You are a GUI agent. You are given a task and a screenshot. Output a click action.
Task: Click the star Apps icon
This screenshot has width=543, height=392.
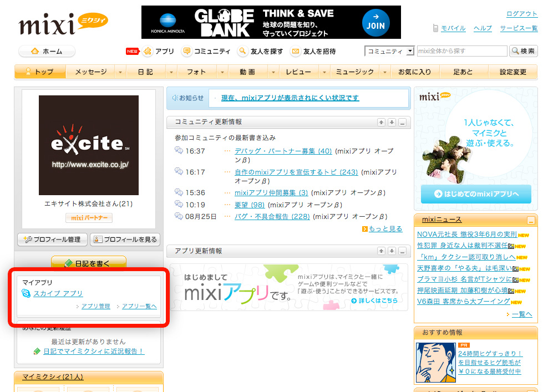[x=148, y=51]
